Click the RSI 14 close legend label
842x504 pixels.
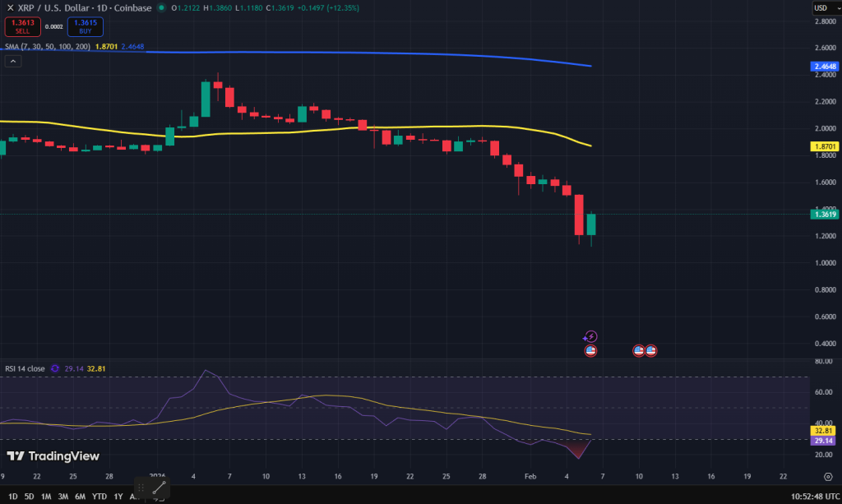[25, 368]
